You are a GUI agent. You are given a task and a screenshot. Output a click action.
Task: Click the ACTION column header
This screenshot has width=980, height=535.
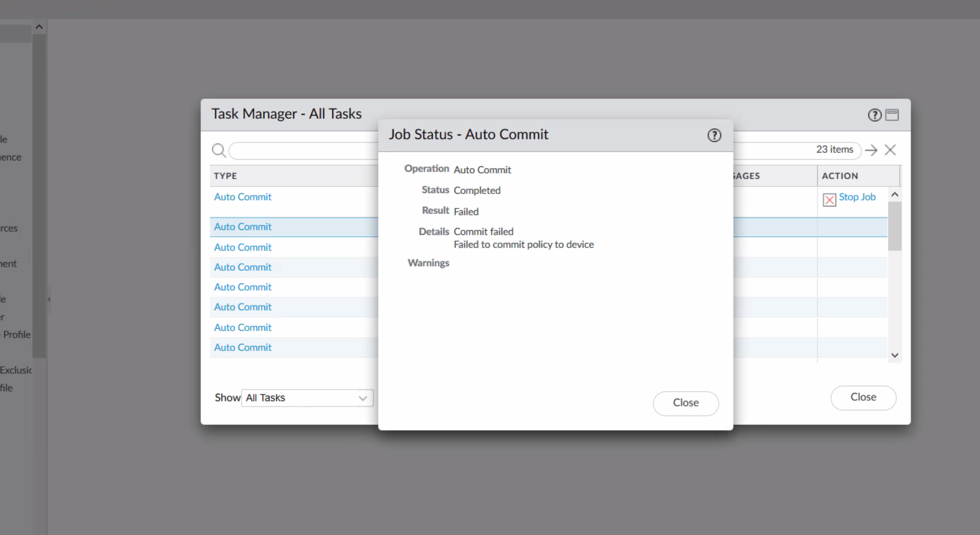(x=839, y=176)
